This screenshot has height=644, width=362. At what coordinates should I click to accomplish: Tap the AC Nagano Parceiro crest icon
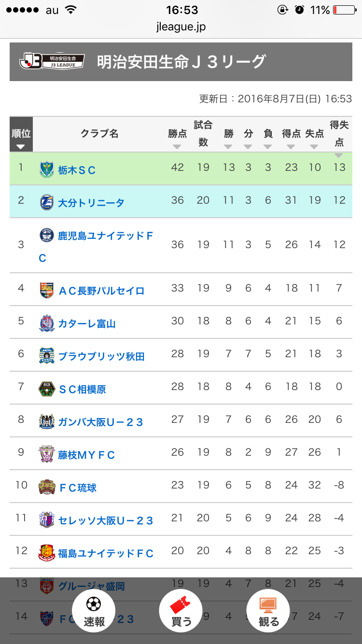tap(47, 290)
